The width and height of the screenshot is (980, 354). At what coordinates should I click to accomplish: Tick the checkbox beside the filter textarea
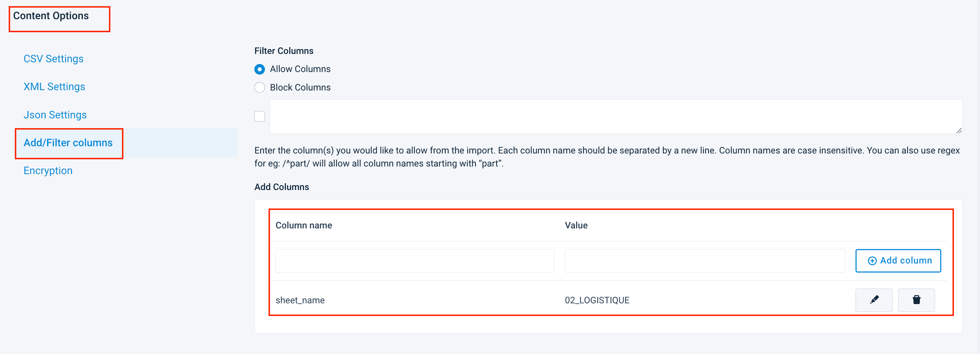pos(259,117)
